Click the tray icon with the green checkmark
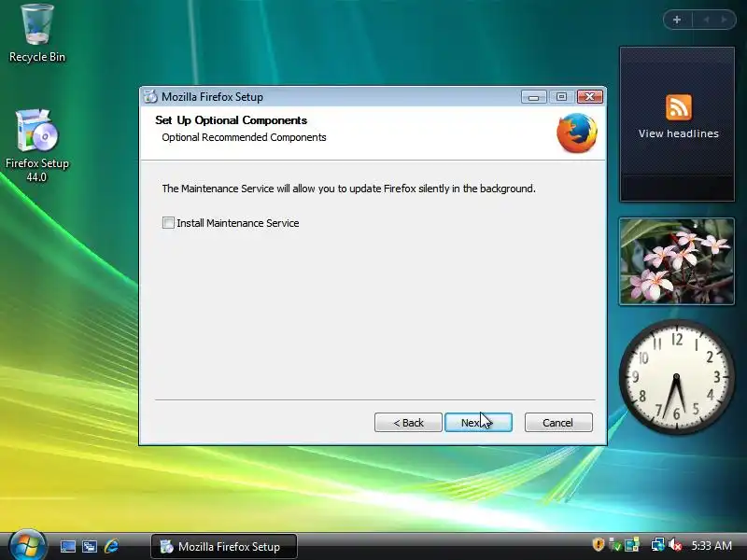The height and width of the screenshot is (560, 747). tap(615, 545)
